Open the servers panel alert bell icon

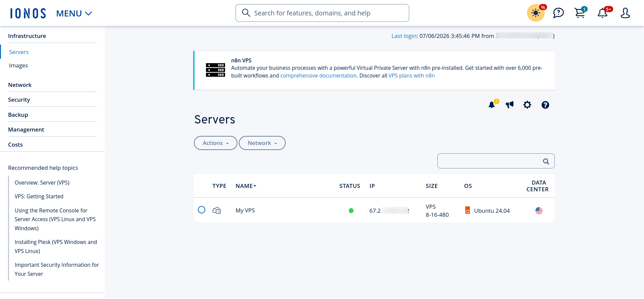tap(492, 105)
